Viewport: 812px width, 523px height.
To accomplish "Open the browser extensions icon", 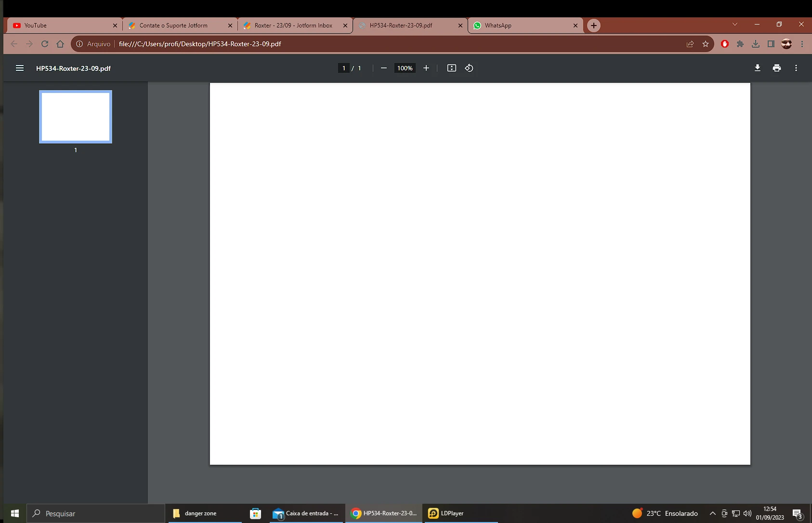I will tap(740, 44).
